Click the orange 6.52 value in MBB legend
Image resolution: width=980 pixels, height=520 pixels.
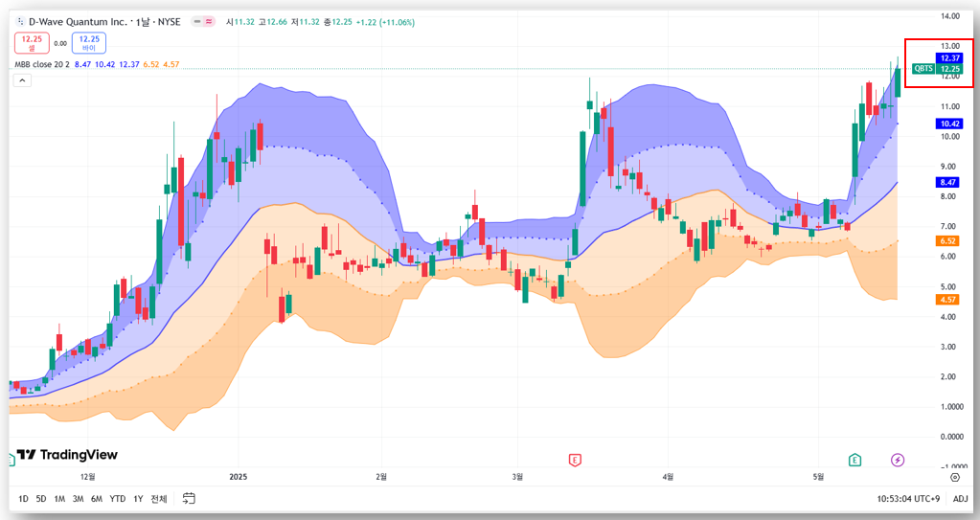[151, 64]
